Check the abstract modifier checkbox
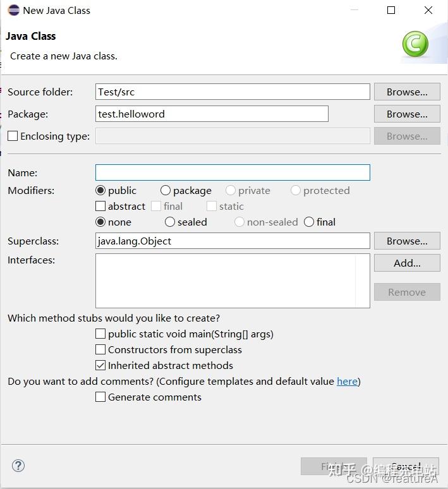 (x=100, y=206)
